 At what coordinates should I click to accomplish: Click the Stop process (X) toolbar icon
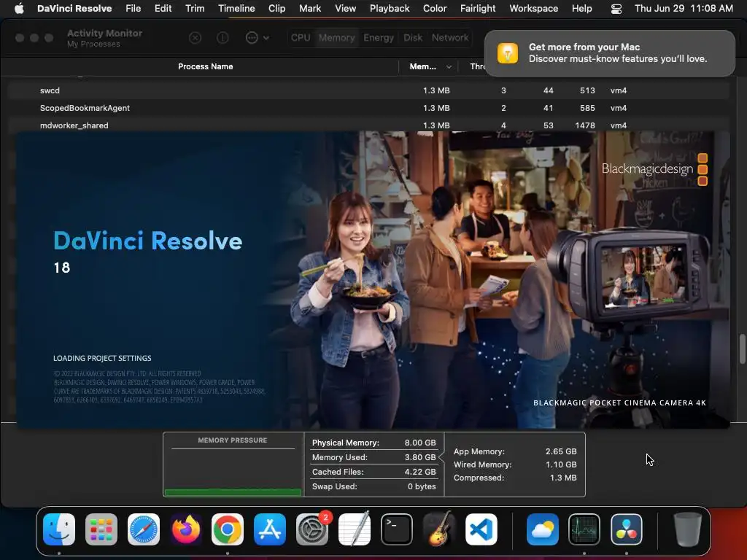[x=195, y=38]
